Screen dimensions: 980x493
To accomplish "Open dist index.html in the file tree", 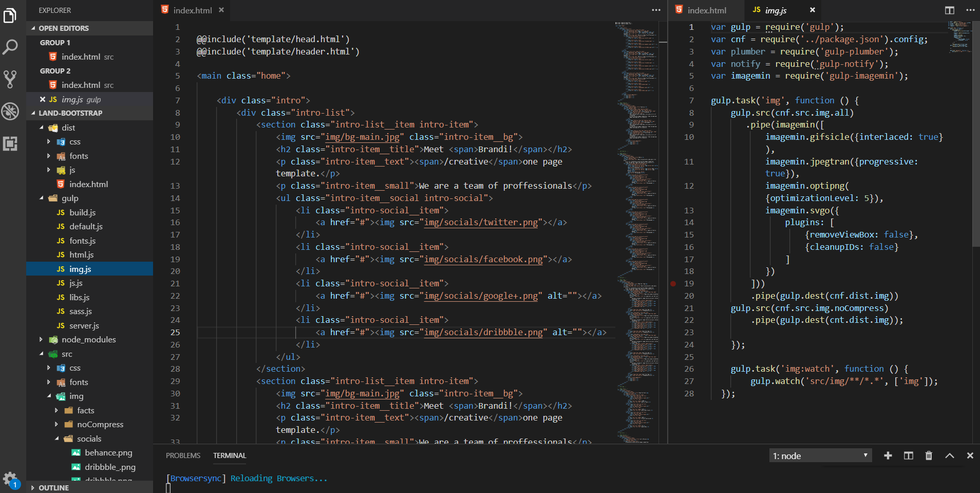I will 88,184.
